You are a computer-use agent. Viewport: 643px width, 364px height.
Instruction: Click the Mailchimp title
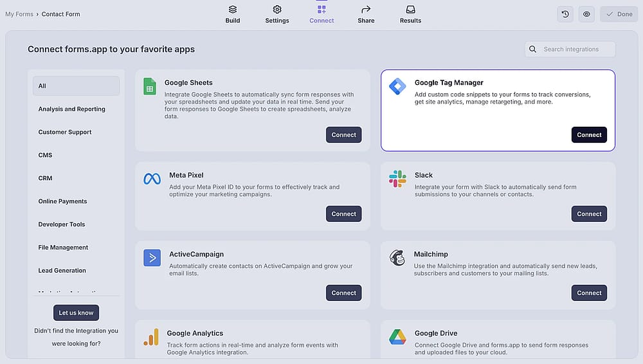[431, 254]
